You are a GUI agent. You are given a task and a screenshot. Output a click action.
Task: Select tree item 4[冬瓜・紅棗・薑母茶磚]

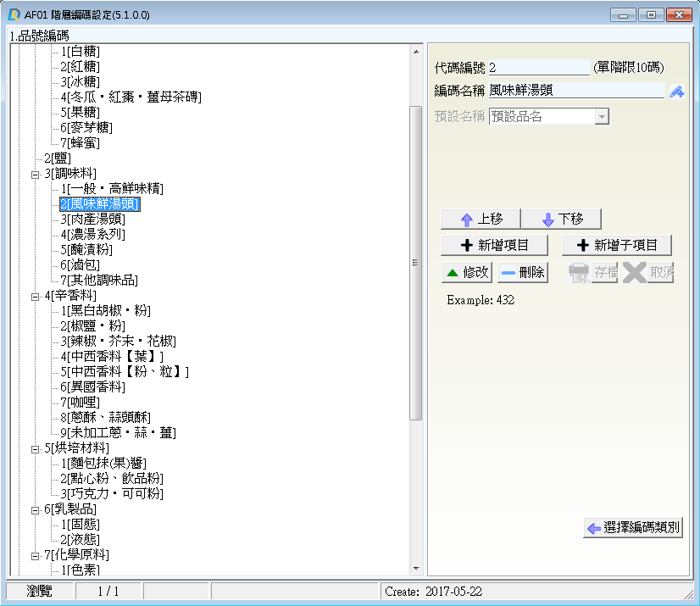coord(131,97)
